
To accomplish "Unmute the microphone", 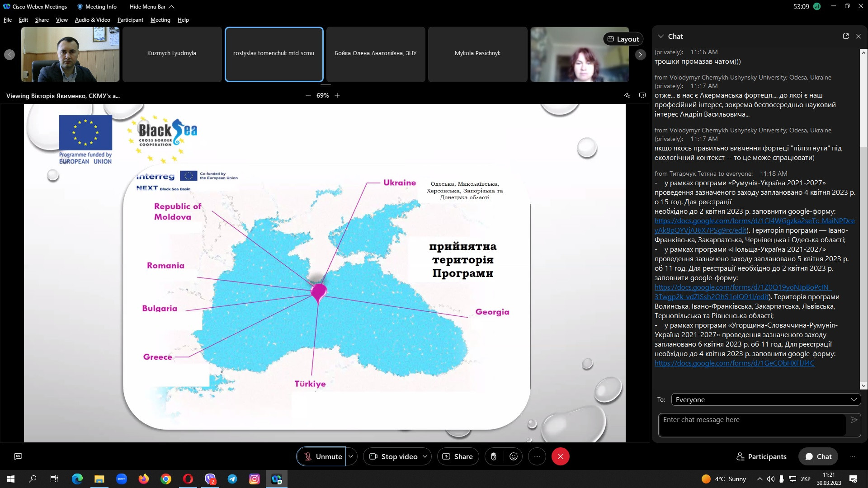I will click(x=321, y=456).
